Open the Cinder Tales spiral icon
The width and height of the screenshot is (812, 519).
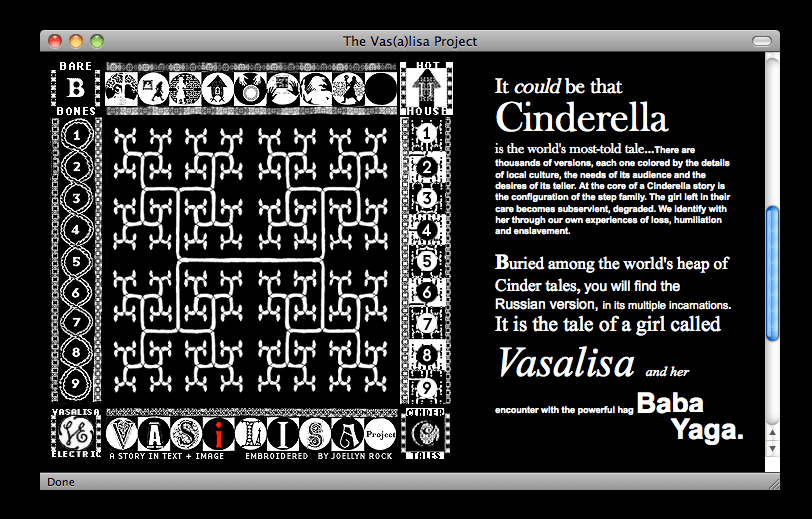(x=425, y=433)
